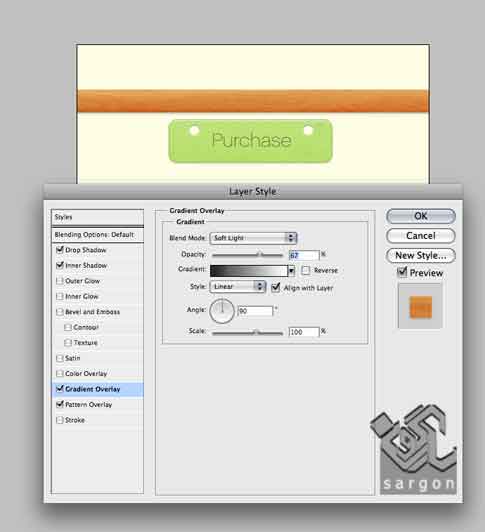Open the Styles list header
The width and height of the screenshot is (485, 532).
coord(97,217)
